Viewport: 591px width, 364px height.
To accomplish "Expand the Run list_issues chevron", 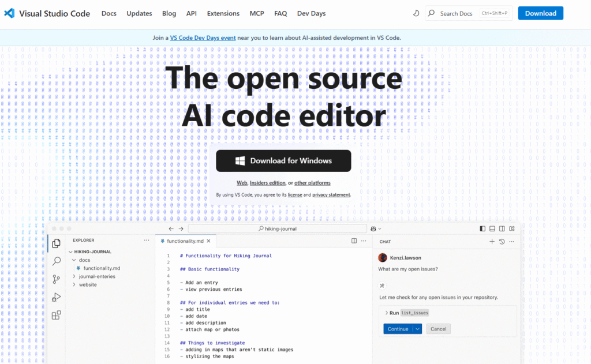I will [x=386, y=313].
